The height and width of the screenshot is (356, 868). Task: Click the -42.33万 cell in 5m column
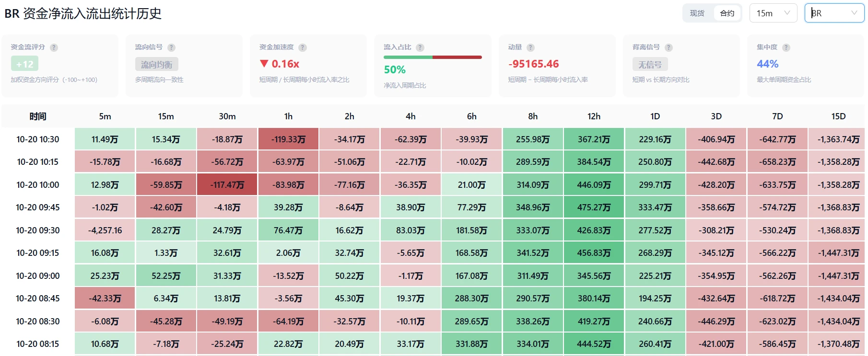point(105,299)
